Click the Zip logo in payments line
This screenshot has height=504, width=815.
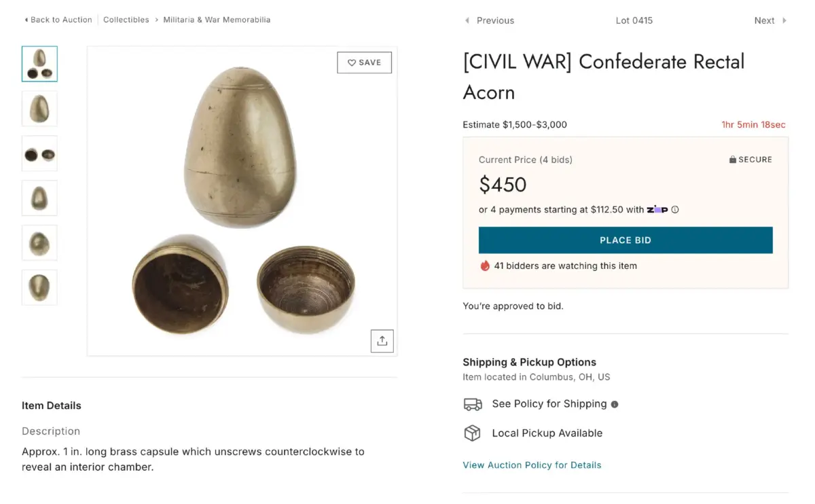[x=657, y=210]
